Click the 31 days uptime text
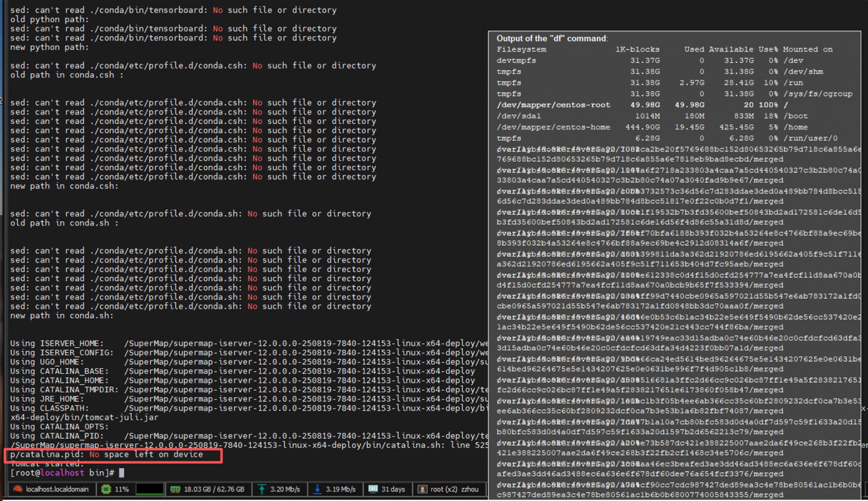This screenshot has width=868, height=501. tap(393, 489)
